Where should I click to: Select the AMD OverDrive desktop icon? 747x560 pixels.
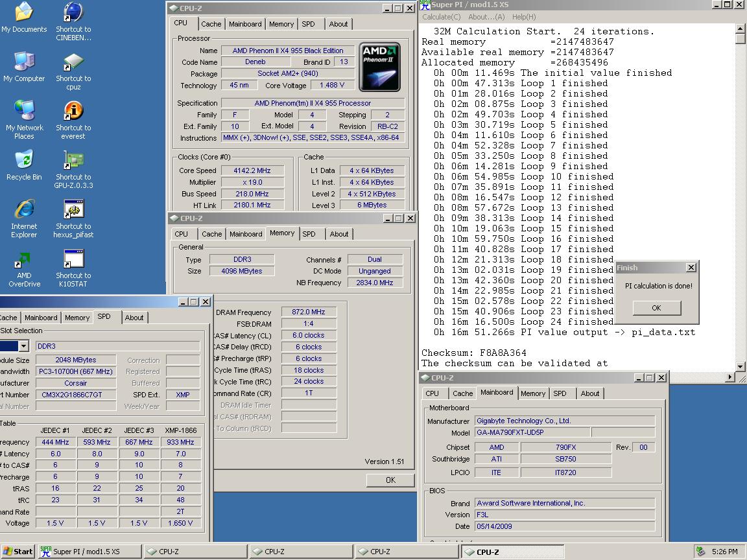[x=24, y=268]
